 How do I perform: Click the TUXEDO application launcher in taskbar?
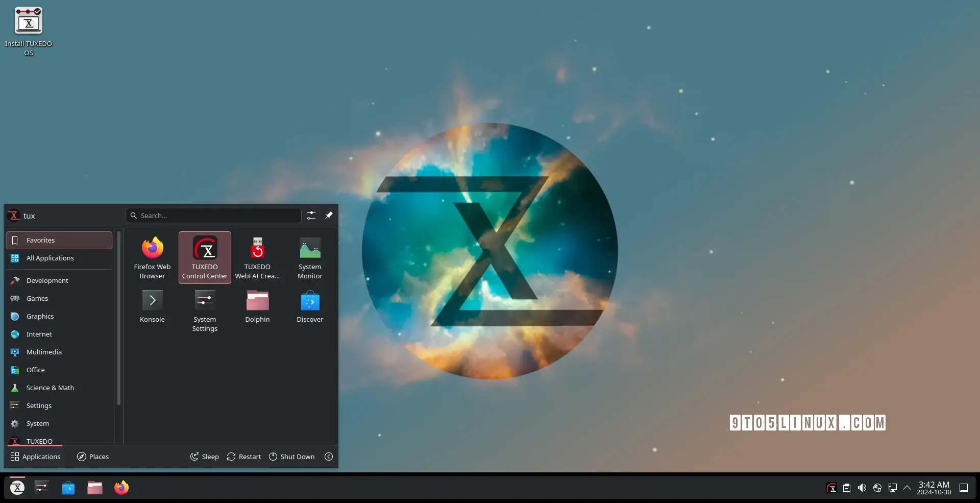tap(17, 488)
